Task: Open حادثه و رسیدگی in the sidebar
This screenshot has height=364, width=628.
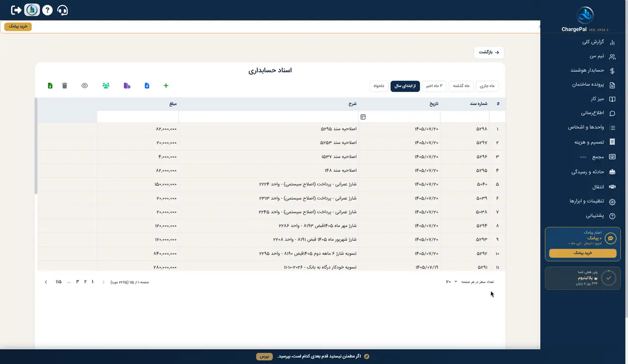Action: (x=588, y=172)
